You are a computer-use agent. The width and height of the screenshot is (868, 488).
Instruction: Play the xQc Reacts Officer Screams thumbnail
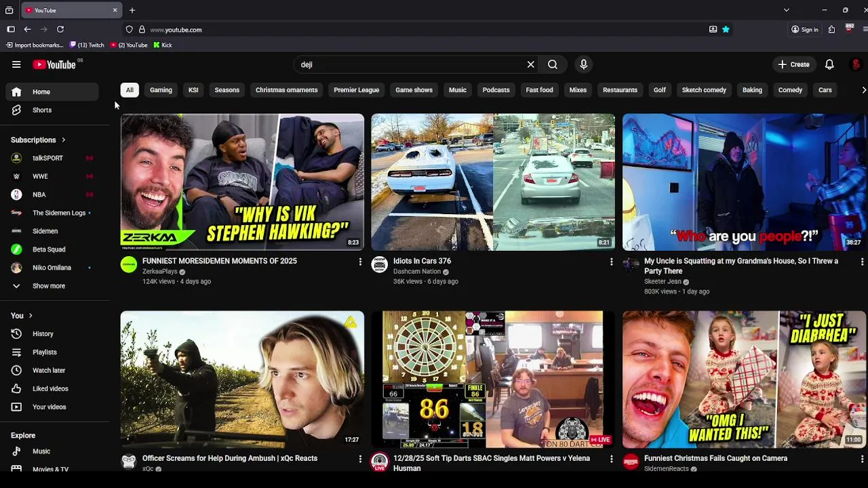click(x=242, y=380)
